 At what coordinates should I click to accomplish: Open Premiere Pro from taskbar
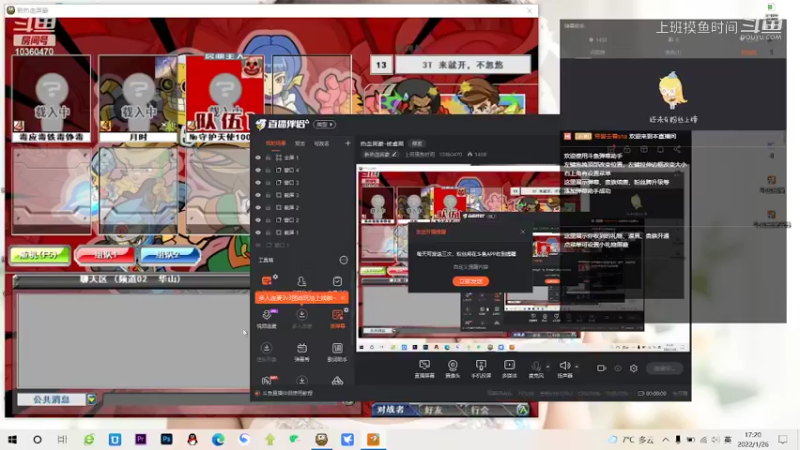140,439
